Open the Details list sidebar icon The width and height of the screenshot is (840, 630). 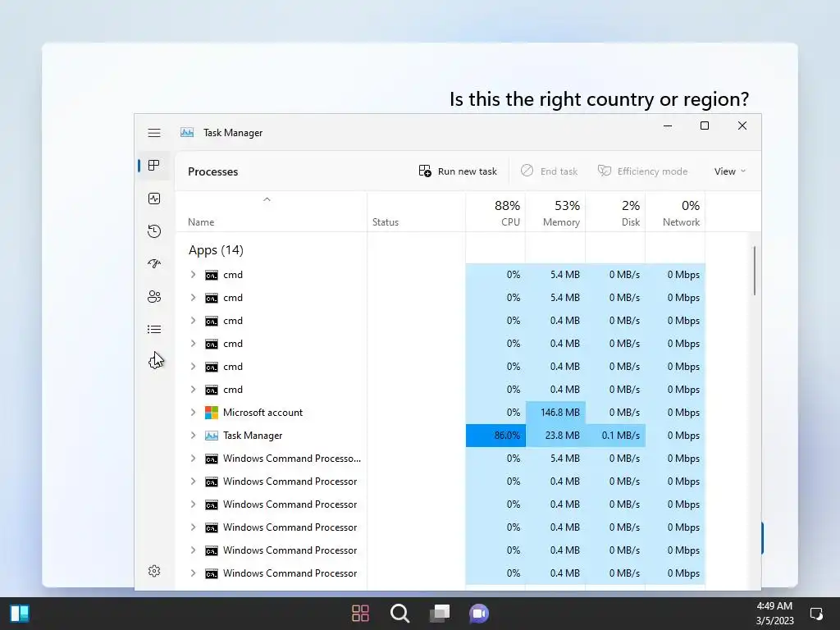pyautogui.click(x=154, y=330)
